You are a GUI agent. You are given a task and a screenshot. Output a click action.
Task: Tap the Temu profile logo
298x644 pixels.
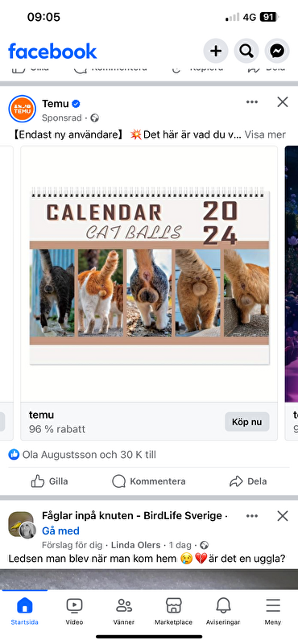[23, 109]
